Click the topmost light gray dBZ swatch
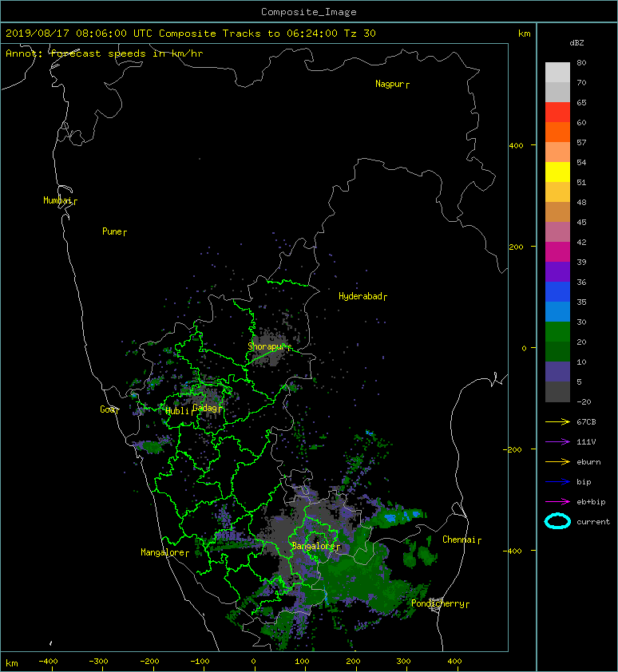The width and height of the screenshot is (618, 672). (557, 72)
